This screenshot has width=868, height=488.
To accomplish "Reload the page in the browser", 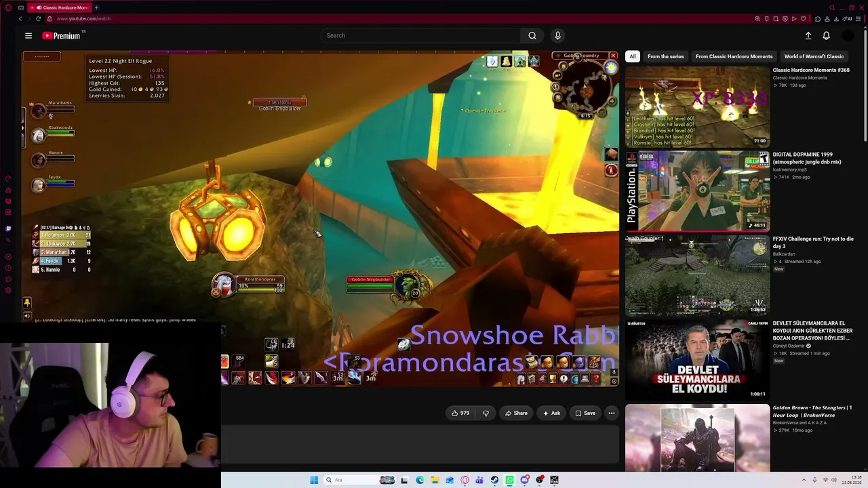I will (38, 19).
